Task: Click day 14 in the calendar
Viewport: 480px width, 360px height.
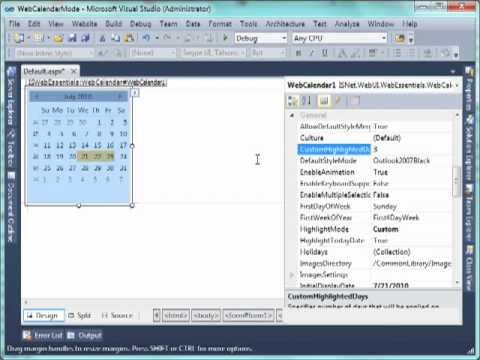Action: [85, 145]
